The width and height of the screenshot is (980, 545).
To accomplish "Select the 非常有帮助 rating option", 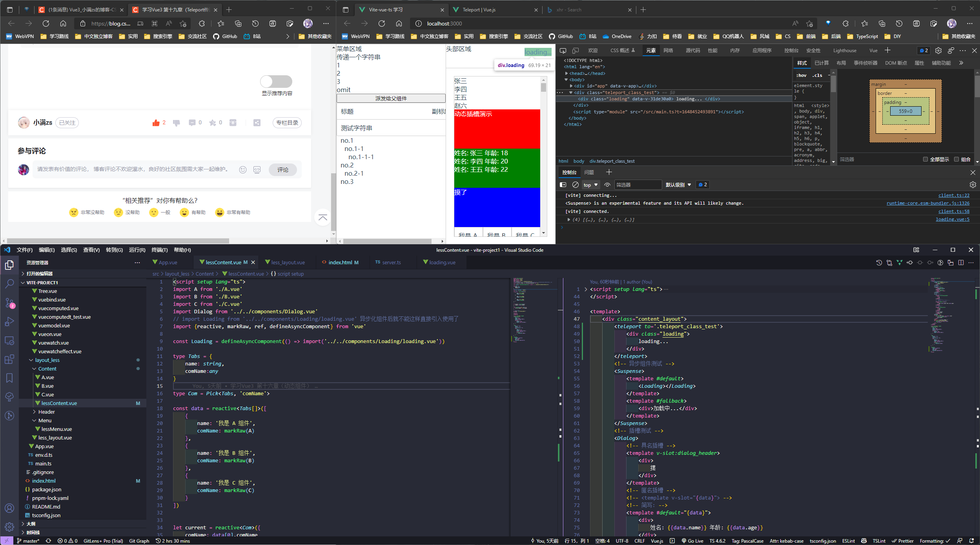I will (x=233, y=212).
